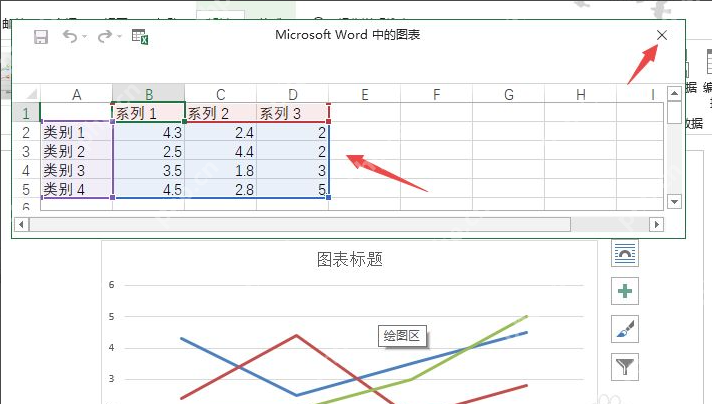Click the horizontal scrollbar thumb
This screenshot has height=404, width=712.
(300, 224)
